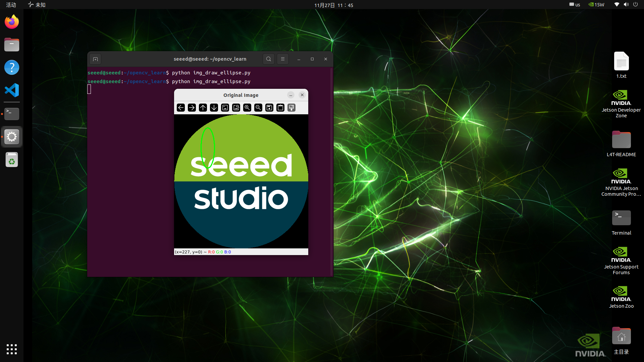Open Settings from the dock
Image resolution: width=644 pixels, height=362 pixels.
[x=12, y=137]
